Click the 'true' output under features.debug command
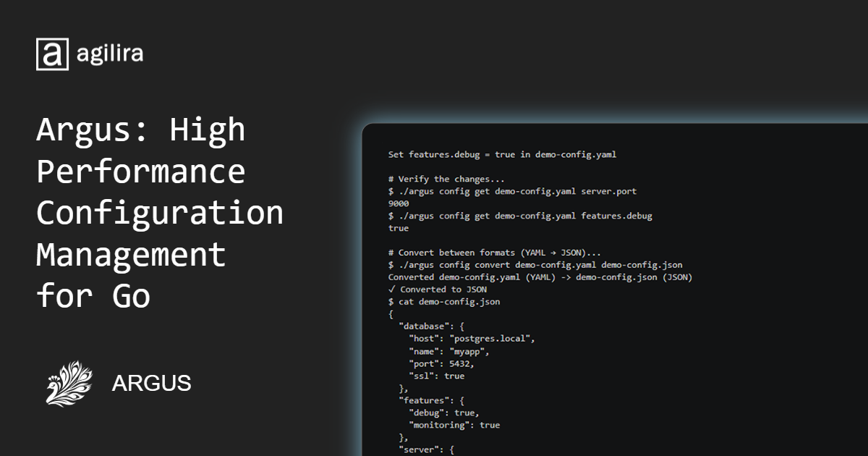The width and height of the screenshot is (868, 456). click(x=399, y=228)
